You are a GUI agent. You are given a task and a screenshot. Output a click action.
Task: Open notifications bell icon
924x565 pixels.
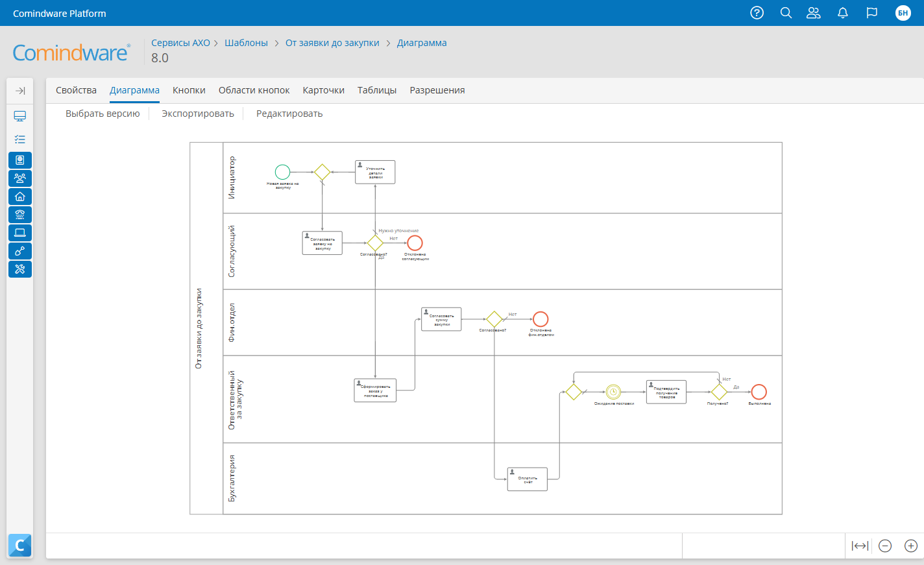tap(843, 13)
